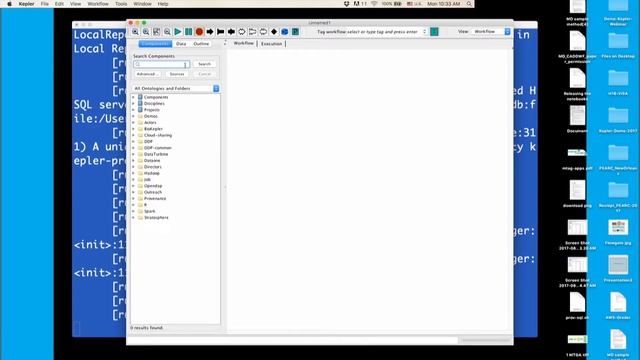The height and width of the screenshot is (360, 640).
Task: Select the Flowgate.jpg desktop file
Action: (x=618, y=233)
